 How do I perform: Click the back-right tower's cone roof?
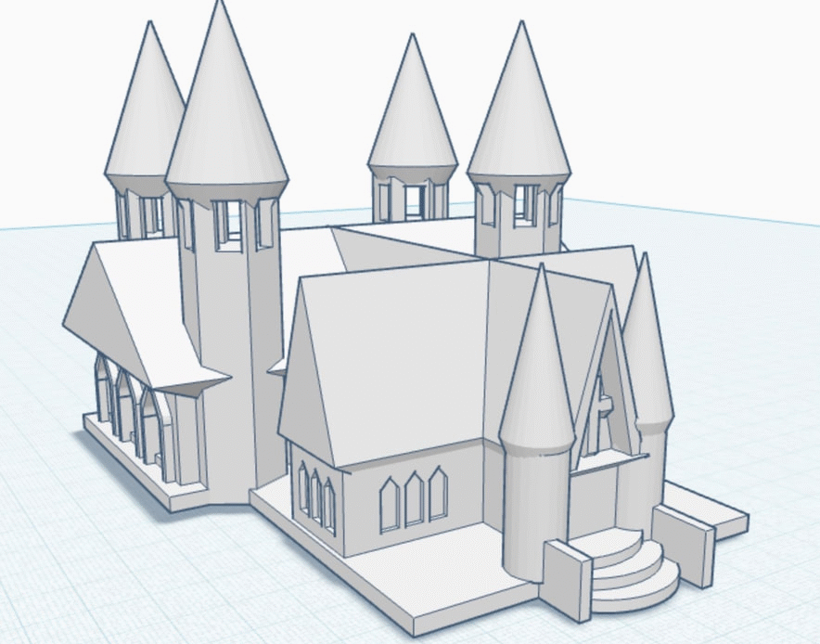tap(519, 111)
